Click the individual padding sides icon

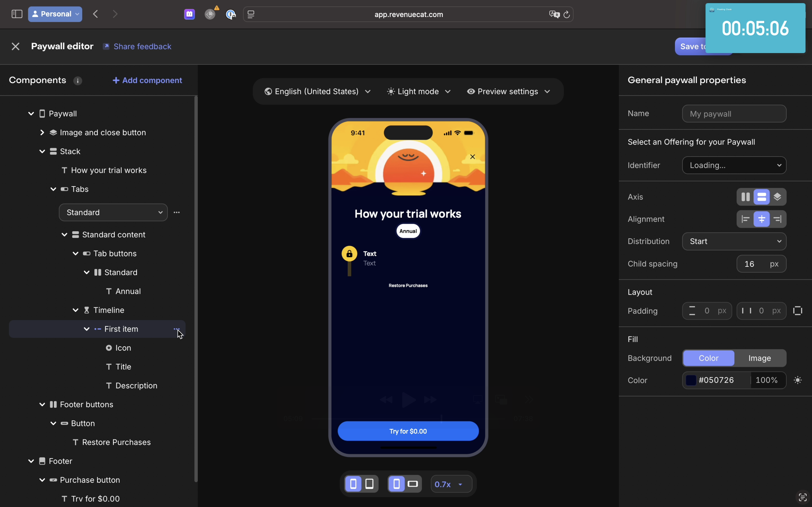798,311
